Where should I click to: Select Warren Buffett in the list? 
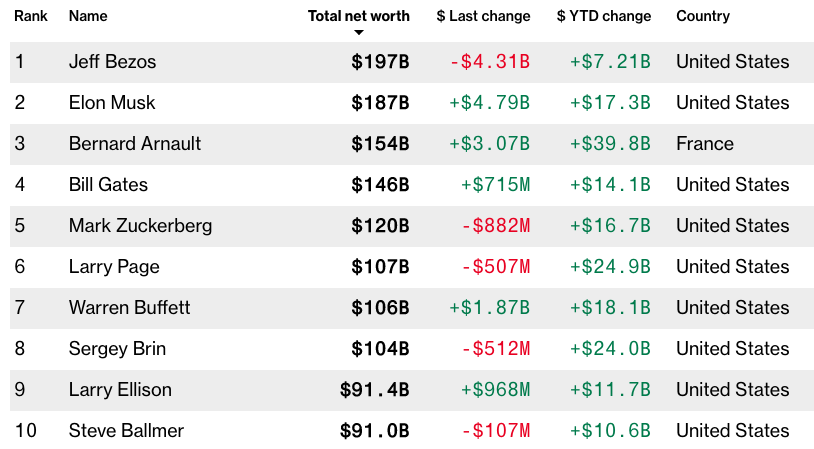pyautogui.click(x=129, y=308)
